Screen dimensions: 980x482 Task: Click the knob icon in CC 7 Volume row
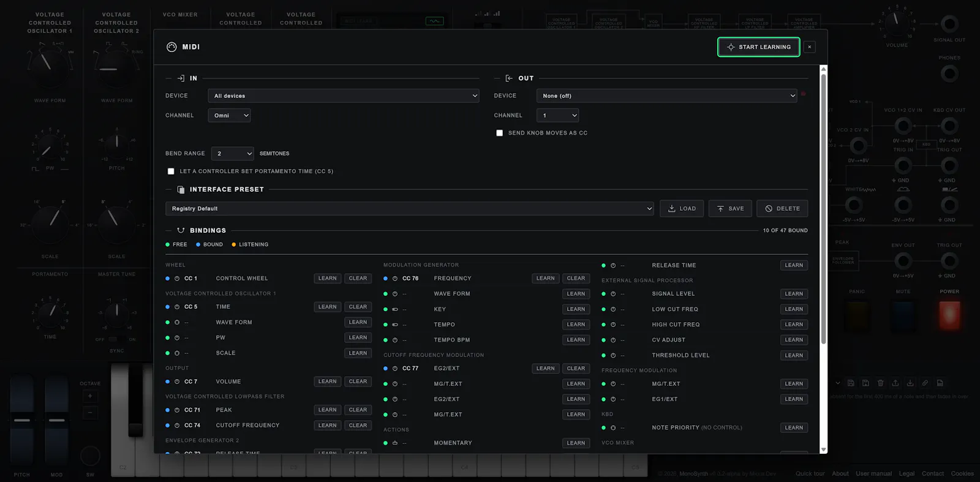pos(177,382)
